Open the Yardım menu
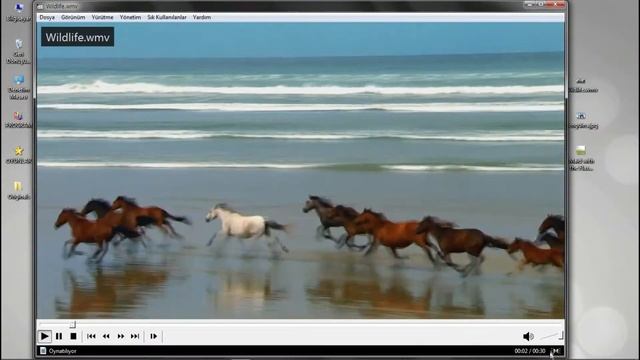Screen dimensions: 640x360 [202, 18]
